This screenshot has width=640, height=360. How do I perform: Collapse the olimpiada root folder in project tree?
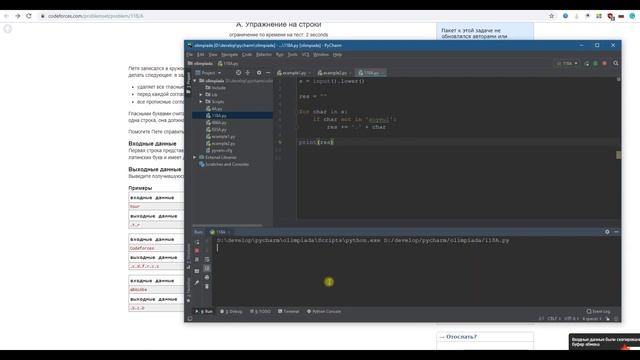(x=195, y=81)
